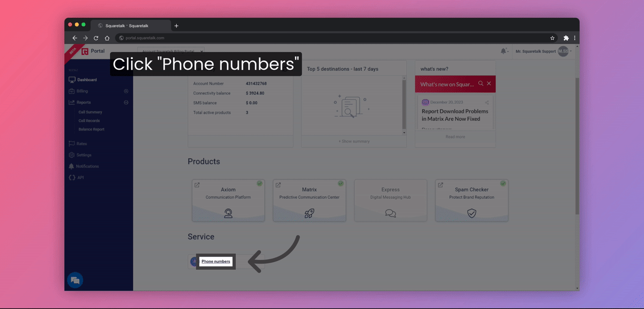Go to Rates in the sidebar
This screenshot has width=644, height=309.
pyautogui.click(x=81, y=143)
